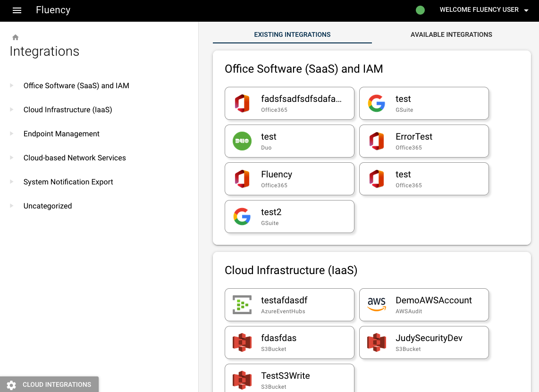Click AzureEventHubs type label
The width and height of the screenshot is (539, 392).
tap(283, 311)
